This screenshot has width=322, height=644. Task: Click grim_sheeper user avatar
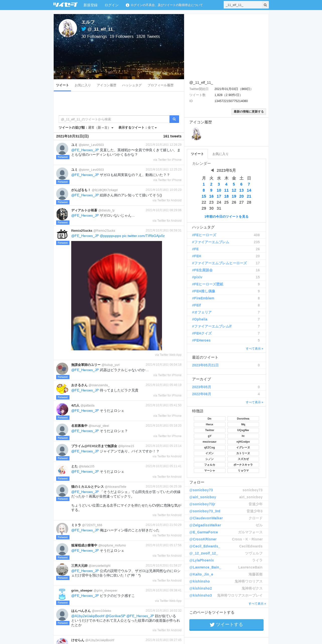click(x=62, y=594)
